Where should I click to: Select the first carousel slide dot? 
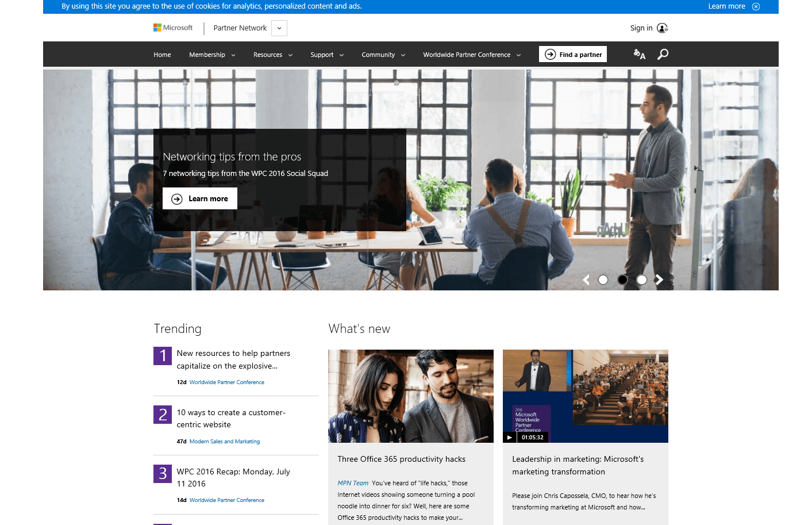pyautogui.click(x=603, y=279)
